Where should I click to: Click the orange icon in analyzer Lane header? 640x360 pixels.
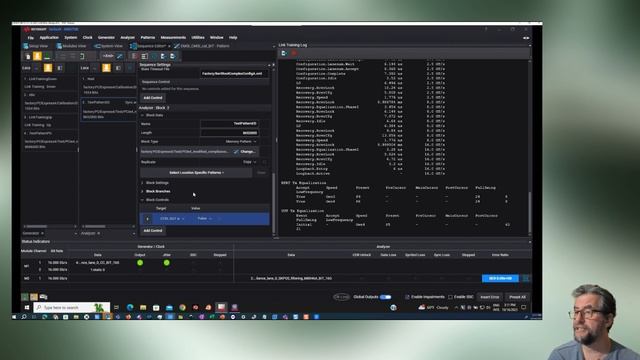(x=106, y=68)
